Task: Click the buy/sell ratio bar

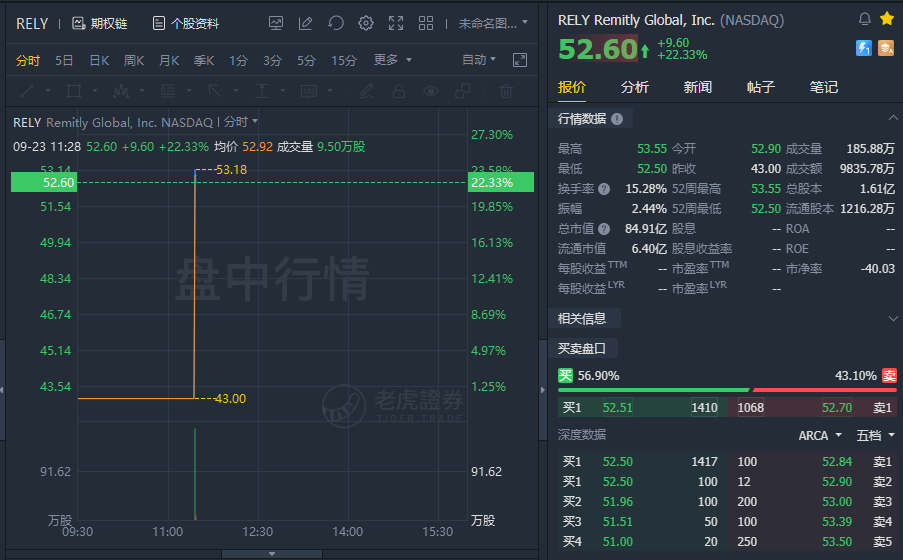Action: pyautogui.click(x=727, y=390)
